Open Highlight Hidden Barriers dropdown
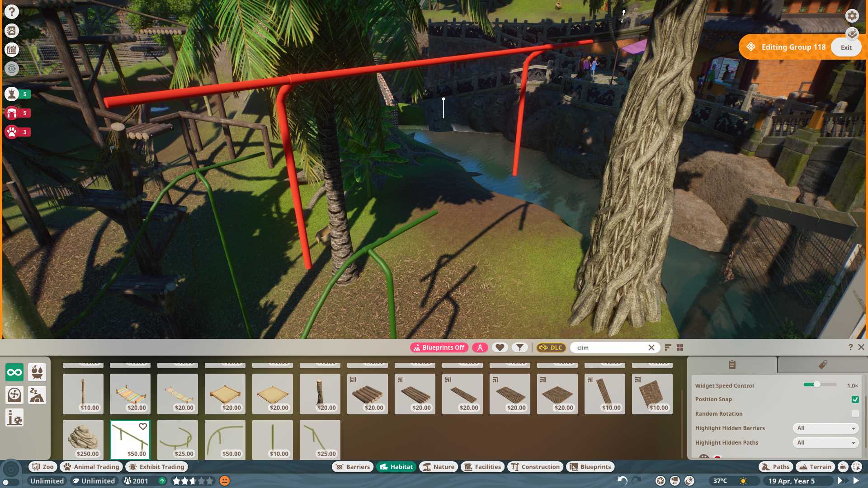Image resolution: width=868 pixels, height=488 pixels. [x=826, y=428]
